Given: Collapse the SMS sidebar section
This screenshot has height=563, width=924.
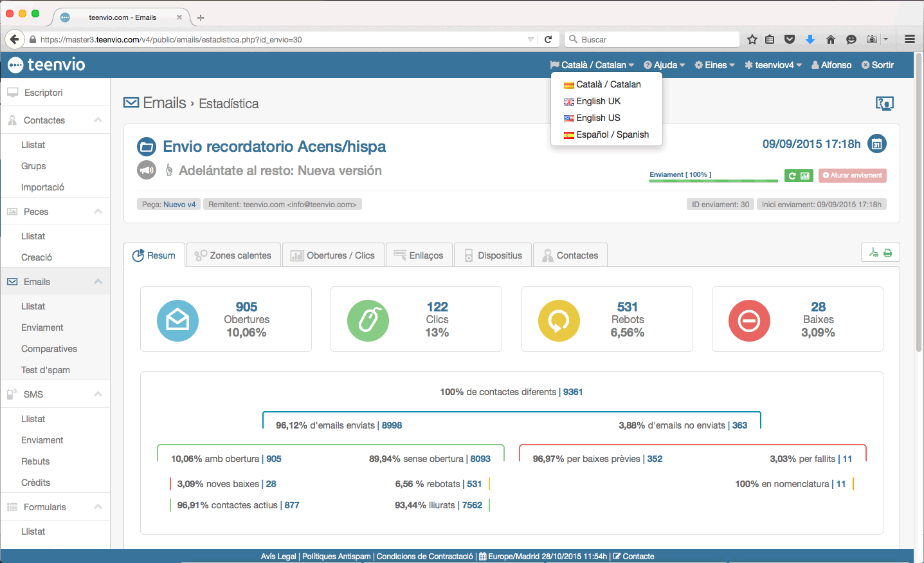Looking at the screenshot, I should [98, 394].
